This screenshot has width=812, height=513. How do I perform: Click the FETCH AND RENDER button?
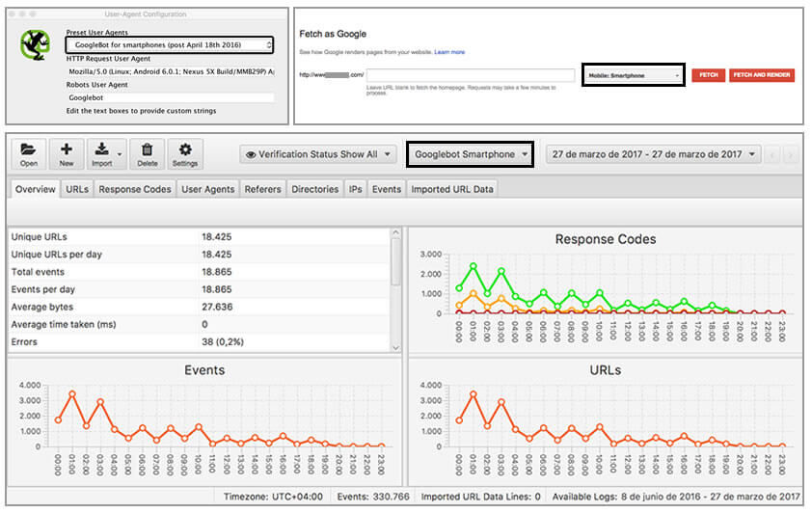(x=762, y=75)
